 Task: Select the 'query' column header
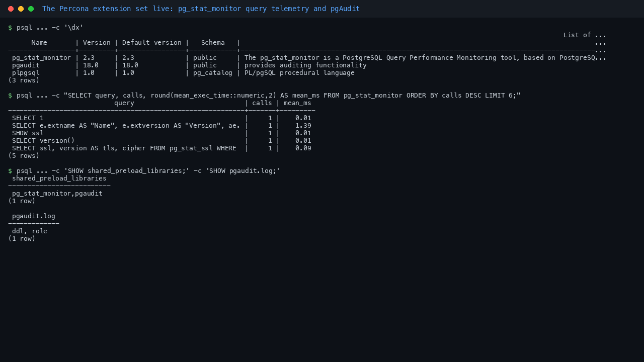(x=124, y=103)
